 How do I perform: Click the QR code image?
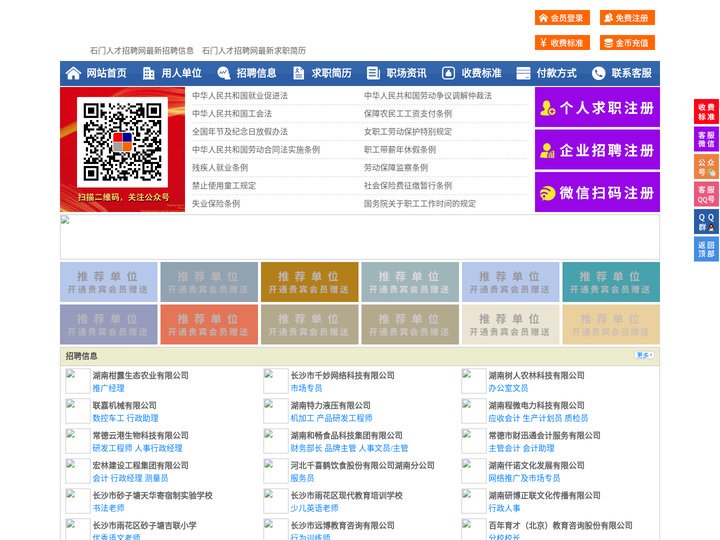pos(122,142)
